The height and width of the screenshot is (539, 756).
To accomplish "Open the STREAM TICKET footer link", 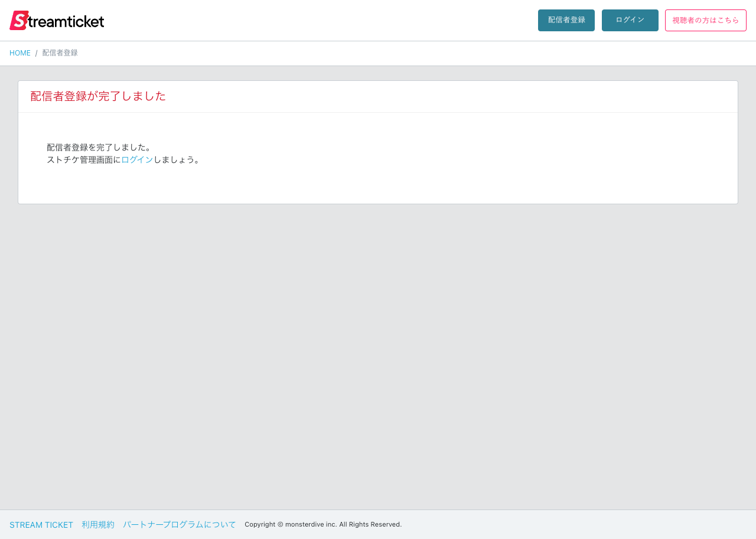I will tap(41, 525).
